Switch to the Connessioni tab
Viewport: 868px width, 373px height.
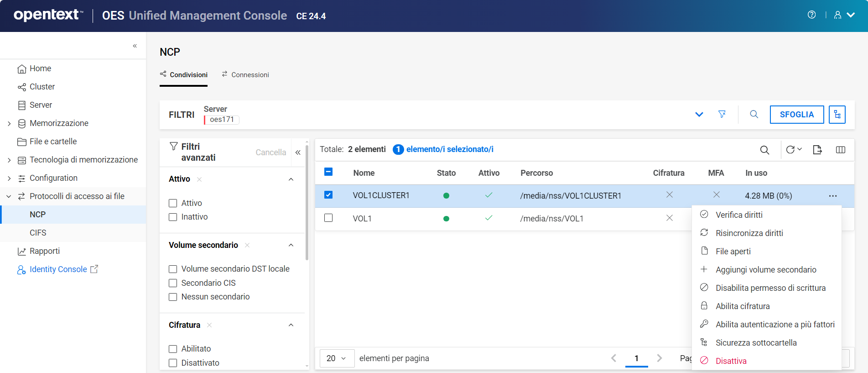[245, 75]
